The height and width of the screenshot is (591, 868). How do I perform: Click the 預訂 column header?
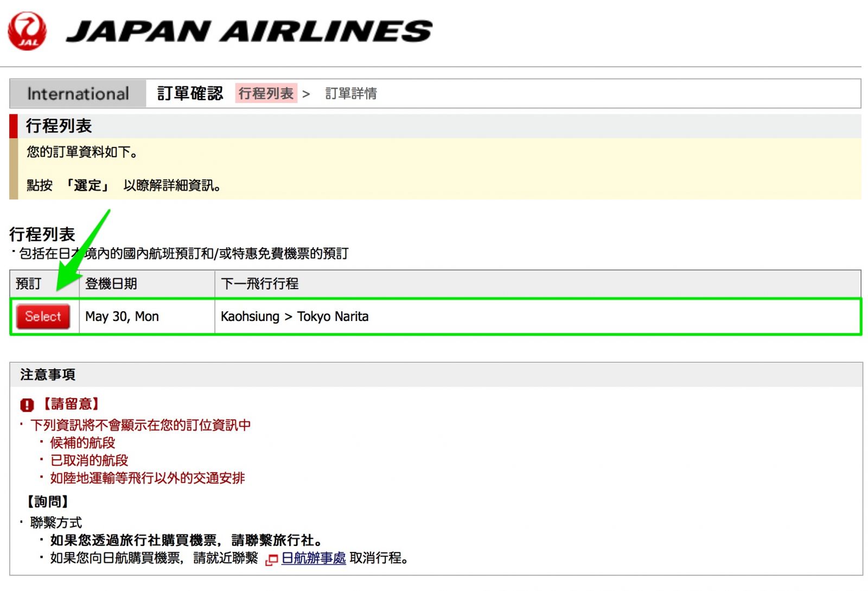pos(45,284)
